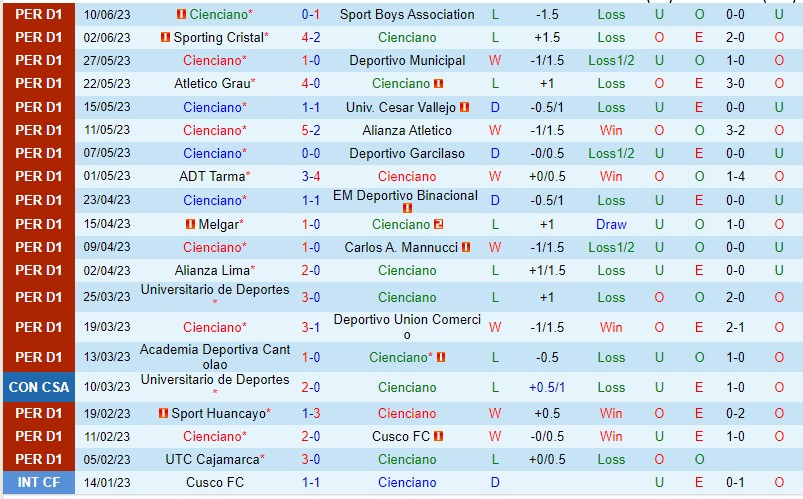Click the red card icon beside Sporting Cristal
Image resolution: width=803 pixels, height=499 pixels.
[x=165, y=37]
